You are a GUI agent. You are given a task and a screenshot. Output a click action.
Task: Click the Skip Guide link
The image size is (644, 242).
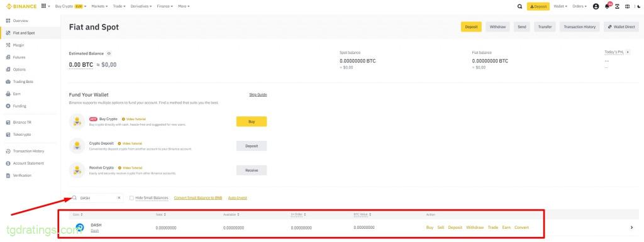(x=258, y=95)
